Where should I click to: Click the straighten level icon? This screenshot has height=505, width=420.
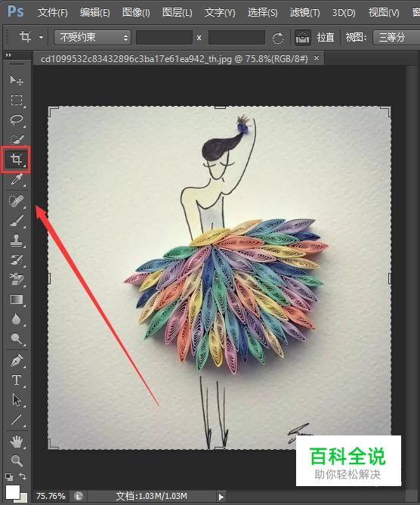(x=302, y=37)
